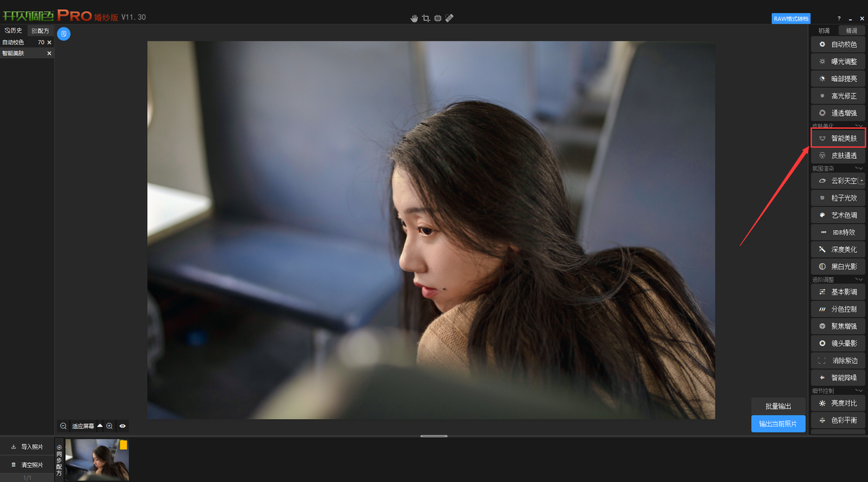Image resolution: width=868 pixels, height=482 pixels.
Task: Switch to the 配方 tab
Action: 41,31
